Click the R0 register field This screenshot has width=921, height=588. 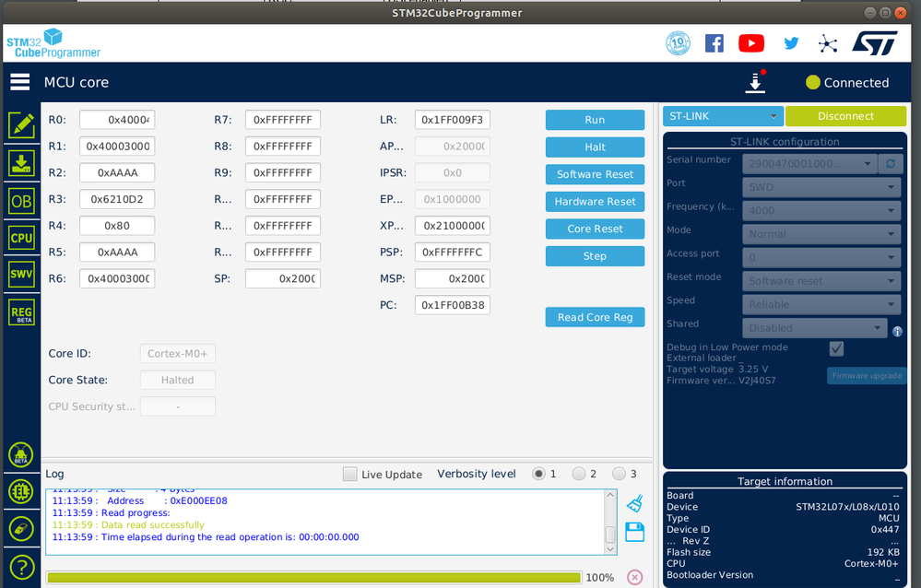[x=117, y=120]
